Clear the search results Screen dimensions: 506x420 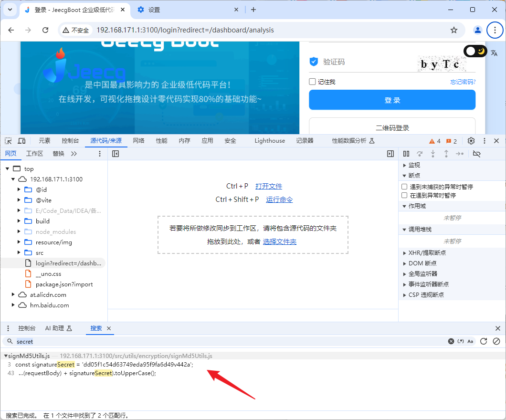496,341
